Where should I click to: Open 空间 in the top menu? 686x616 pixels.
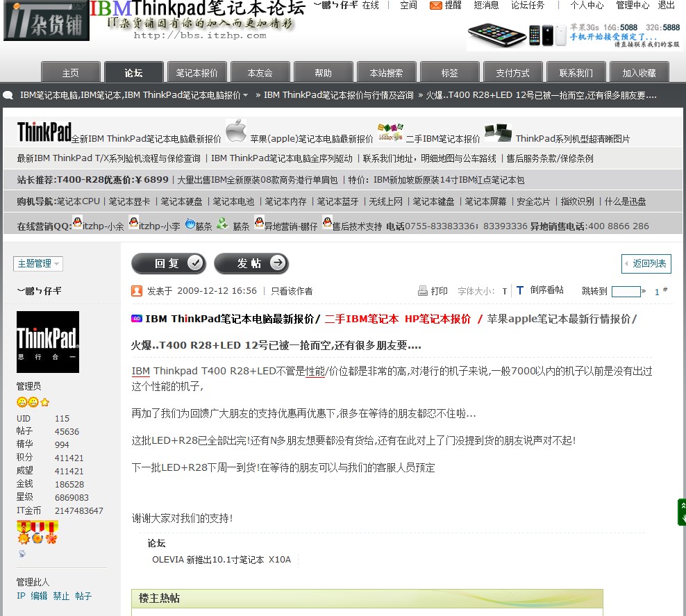[409, 6]
